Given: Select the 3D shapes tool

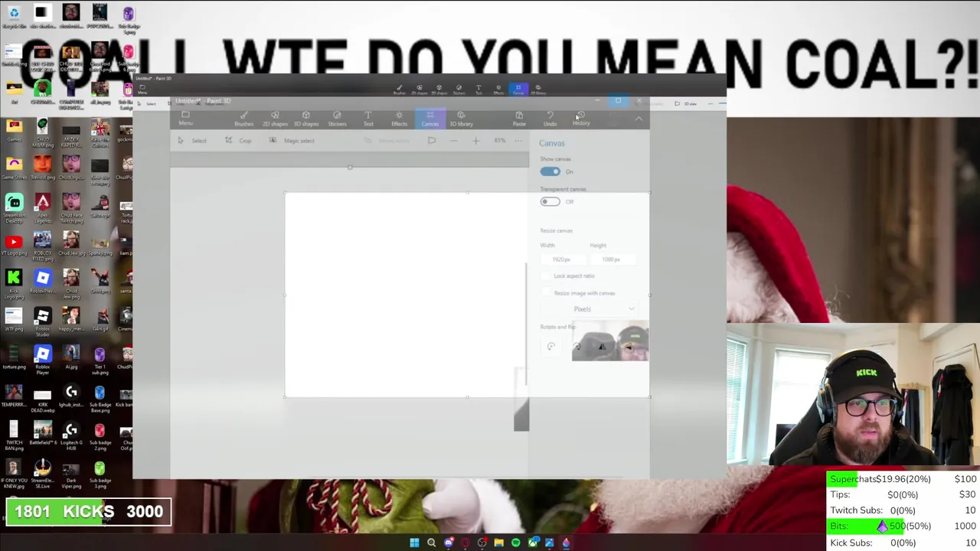Looking at the screenshot, I should [x=306, y=119].
